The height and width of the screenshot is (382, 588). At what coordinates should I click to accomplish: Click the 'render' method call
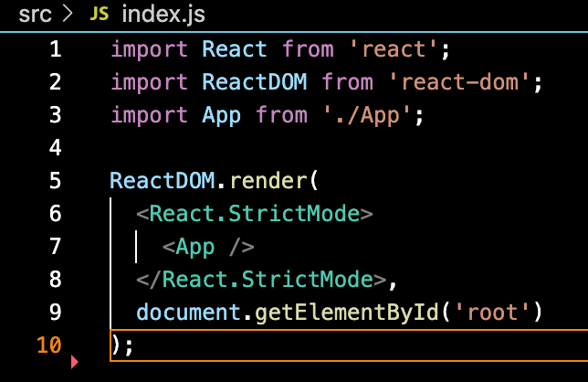[268, 181]
